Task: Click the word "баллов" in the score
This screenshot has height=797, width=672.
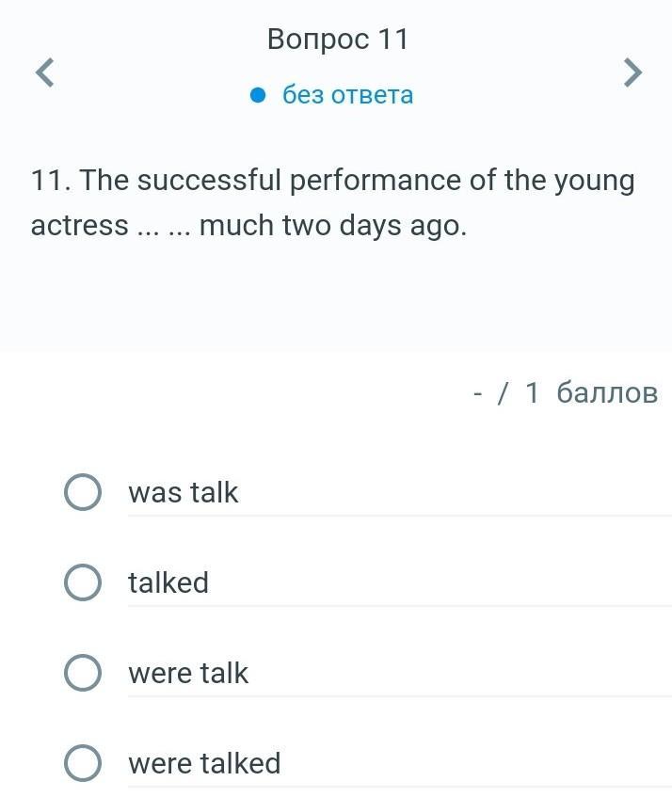Action: pos(607,392)
